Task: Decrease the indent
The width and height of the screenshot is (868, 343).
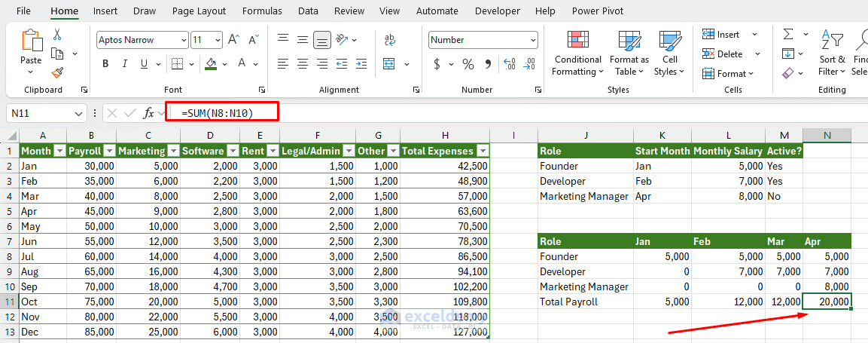Action: (x=342, y=64)
